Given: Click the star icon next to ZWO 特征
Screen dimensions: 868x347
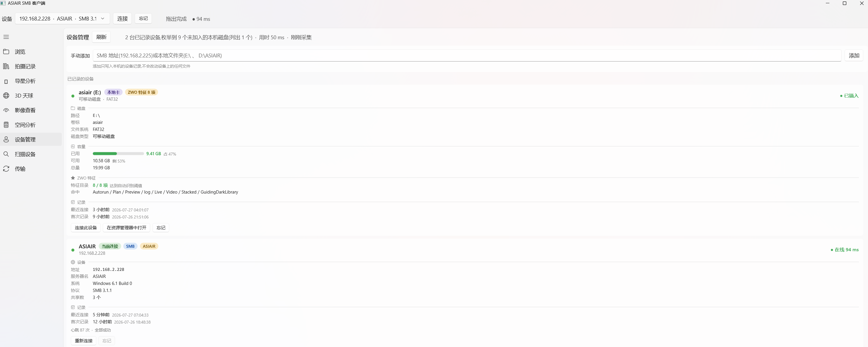Looking at the screenshot, I should [73, 178].
